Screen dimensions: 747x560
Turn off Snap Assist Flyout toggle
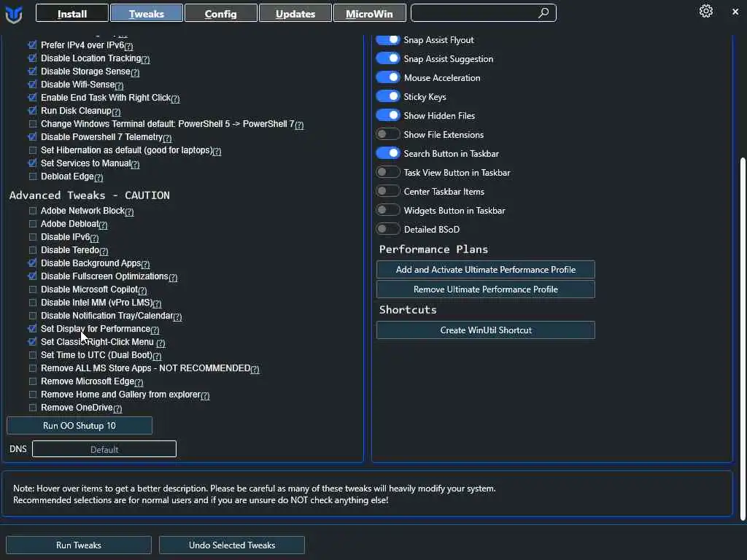coord(388,39)
